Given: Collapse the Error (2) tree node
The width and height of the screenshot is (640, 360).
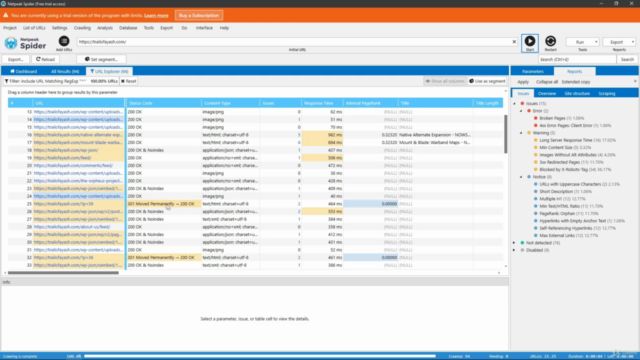Looking at the screenshot, I should click(521, 111).
